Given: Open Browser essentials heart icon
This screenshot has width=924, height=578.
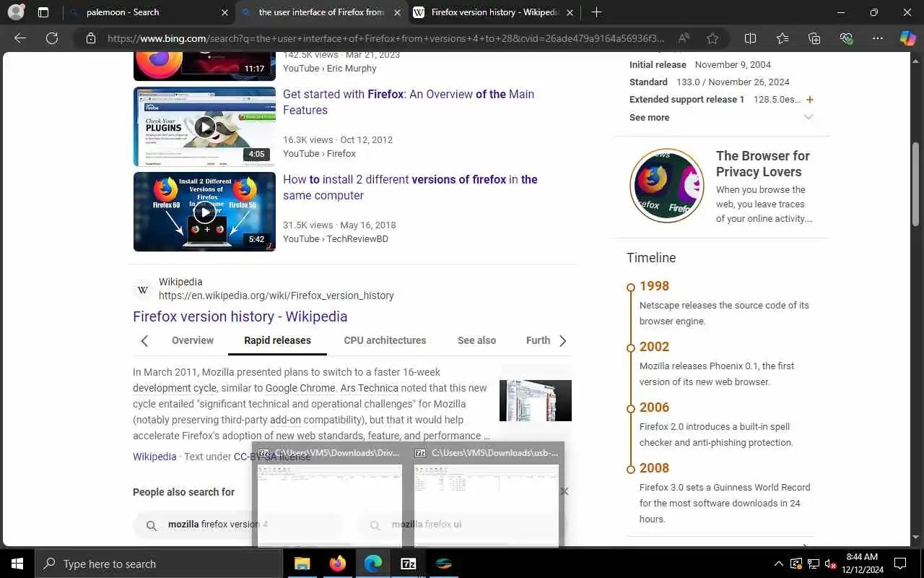Looking at the screenshot, I should [846, 38].
